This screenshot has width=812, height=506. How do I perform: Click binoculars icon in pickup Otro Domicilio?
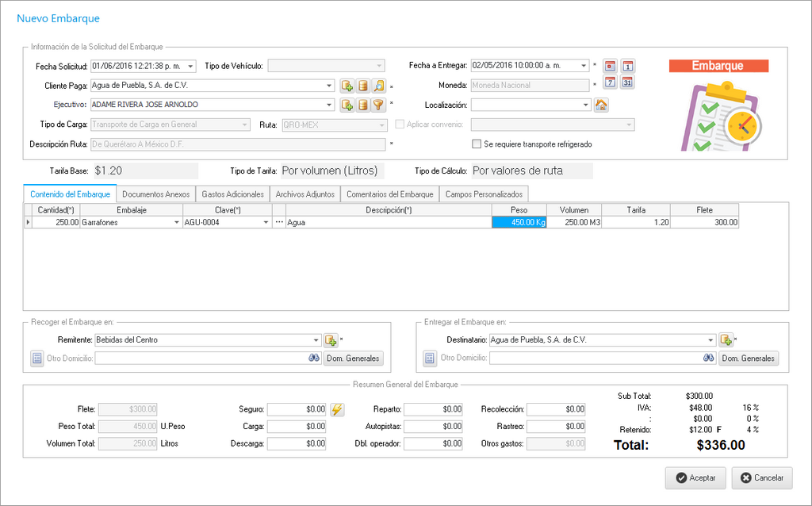coord(313,358)
